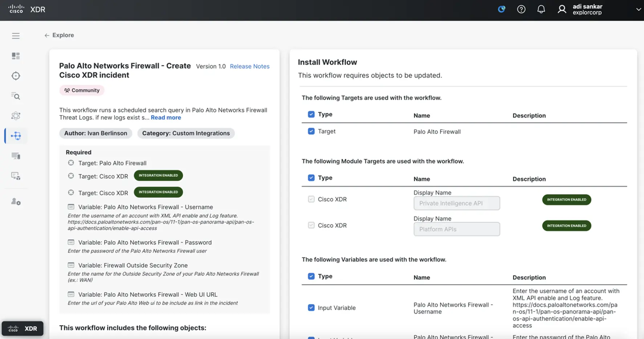
Task: Open the Investigate search icon in sidebar
Action: click(16, 96)
